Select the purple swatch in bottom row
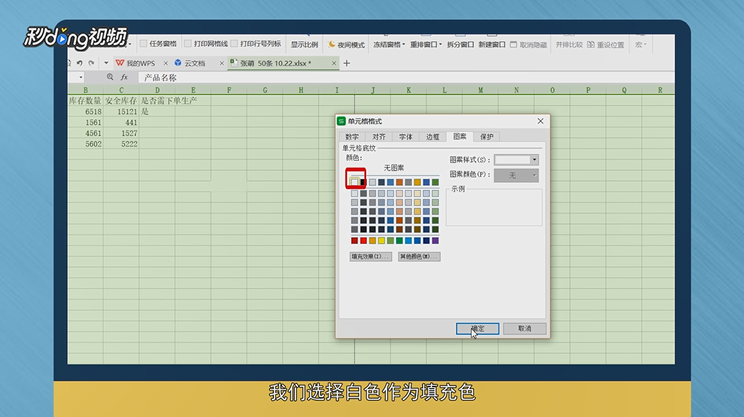Image resolution: width=744 pixels, height=417 pixels. point(435,241)
